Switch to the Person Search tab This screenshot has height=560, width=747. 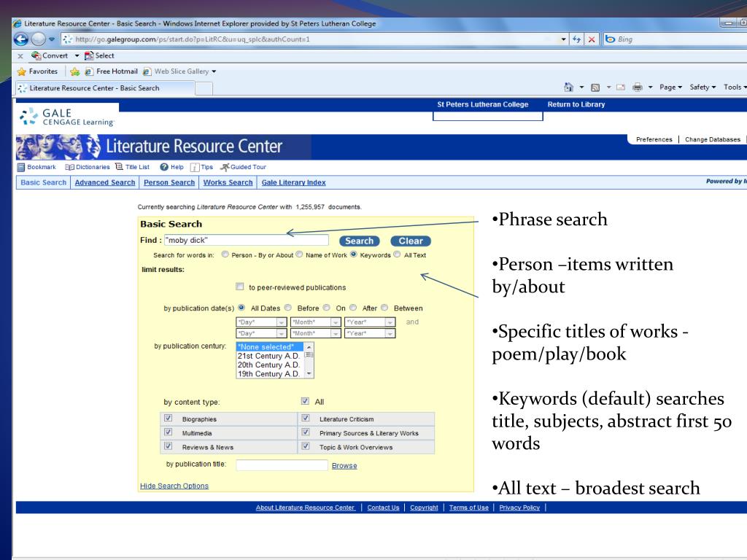click(x=169, y=182)
